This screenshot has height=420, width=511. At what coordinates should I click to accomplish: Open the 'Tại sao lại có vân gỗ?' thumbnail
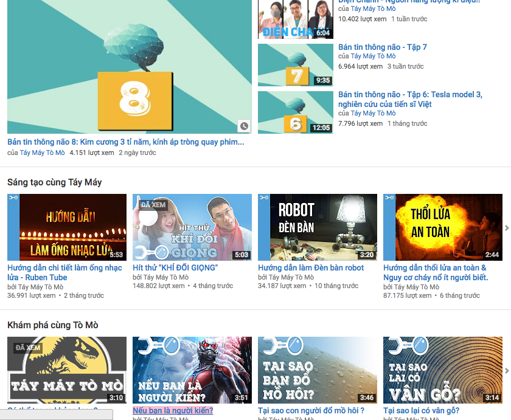tap(443, 370)
